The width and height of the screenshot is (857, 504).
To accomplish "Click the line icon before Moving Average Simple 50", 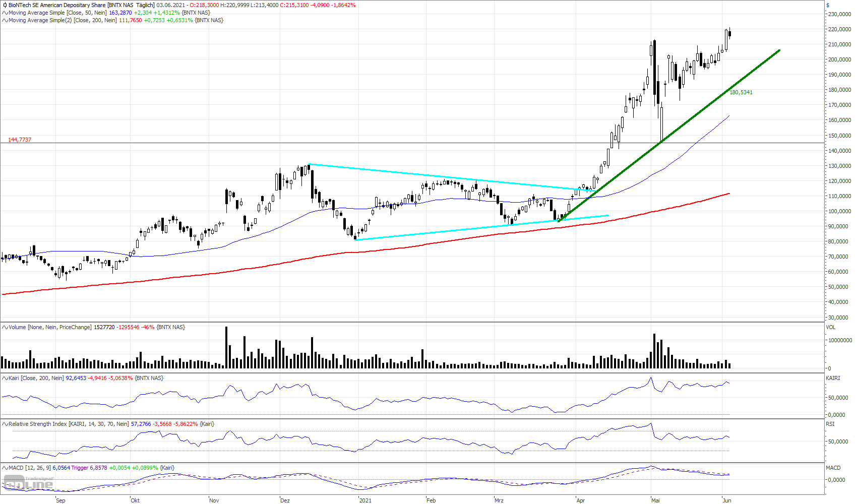I will click(x=5, y=13).
